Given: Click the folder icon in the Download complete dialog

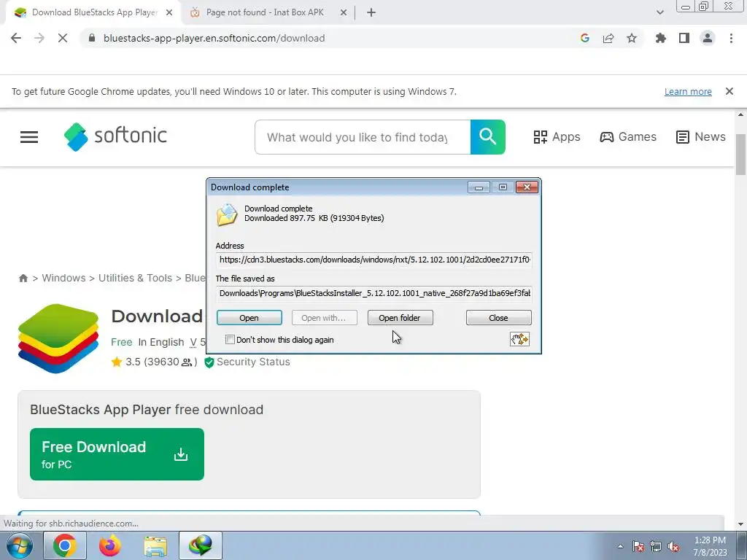Looking at the screenshot, I should coord(227,215).
